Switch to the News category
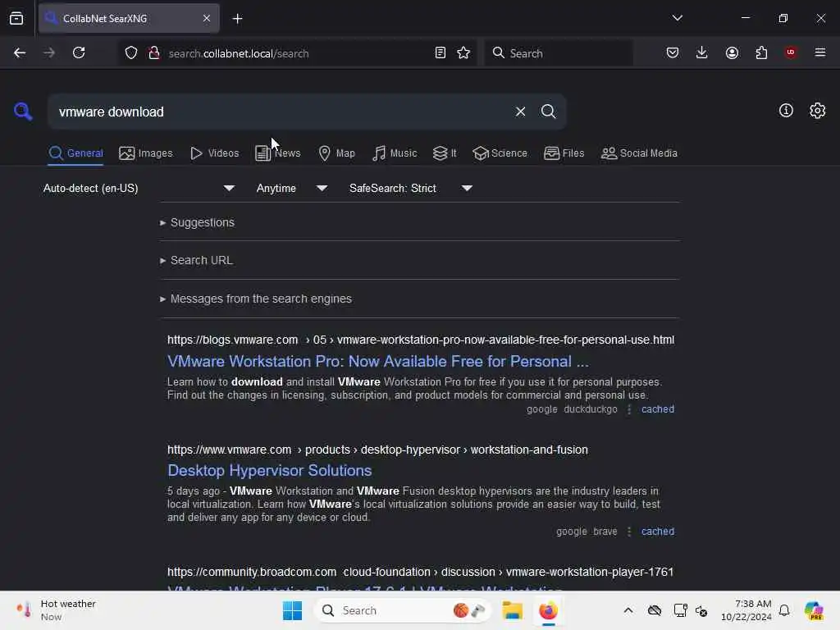This screenshot has height=630, width=840. pyautogui.click(x=277, y=153)
